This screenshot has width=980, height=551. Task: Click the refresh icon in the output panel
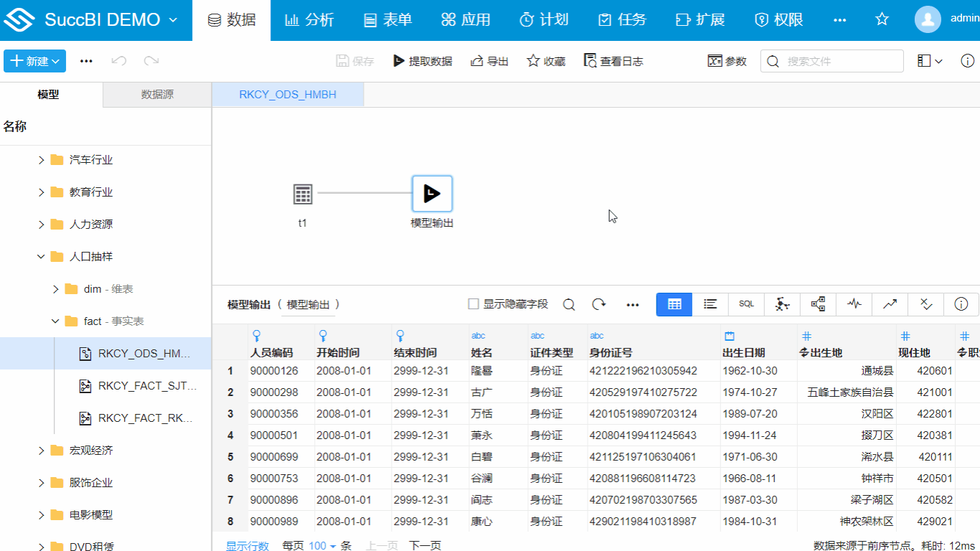click(x=599, y=304)
